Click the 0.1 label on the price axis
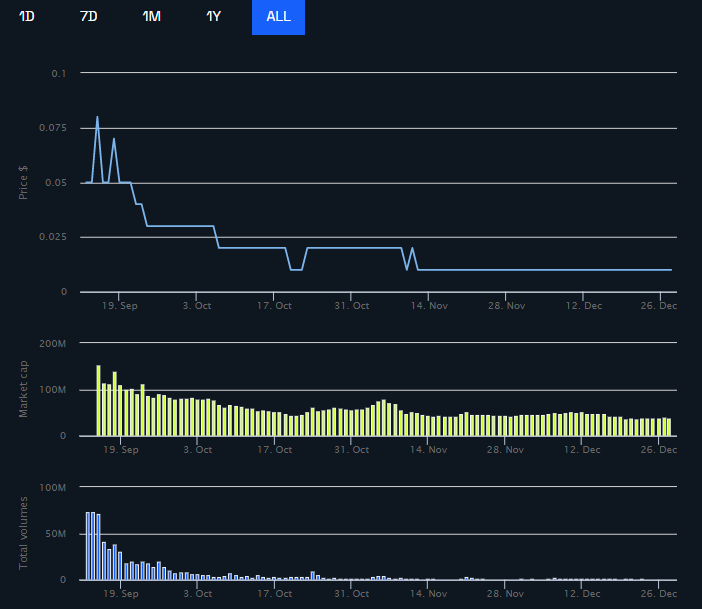The height and width of the screenshot is (609, 702). [x=59, y=74]
